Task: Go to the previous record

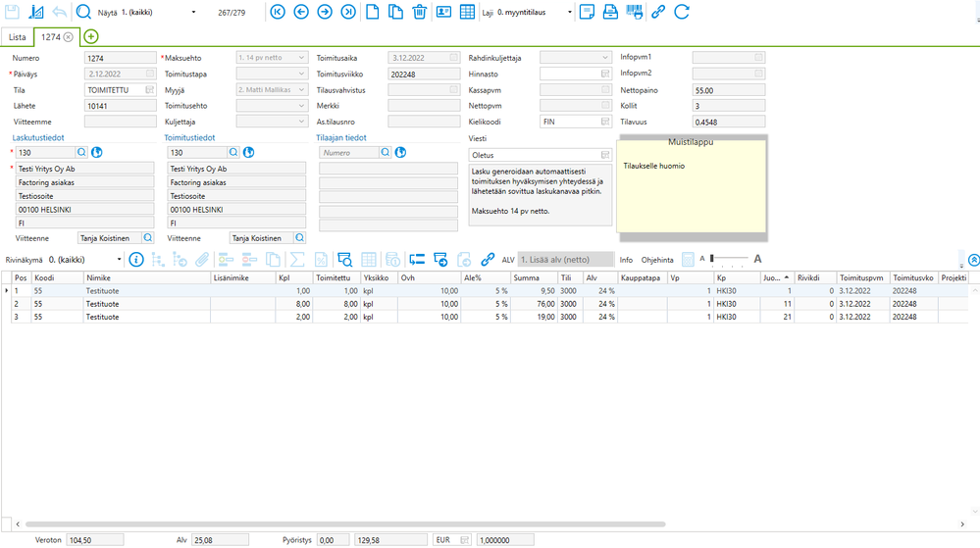Action: (301, 11)
